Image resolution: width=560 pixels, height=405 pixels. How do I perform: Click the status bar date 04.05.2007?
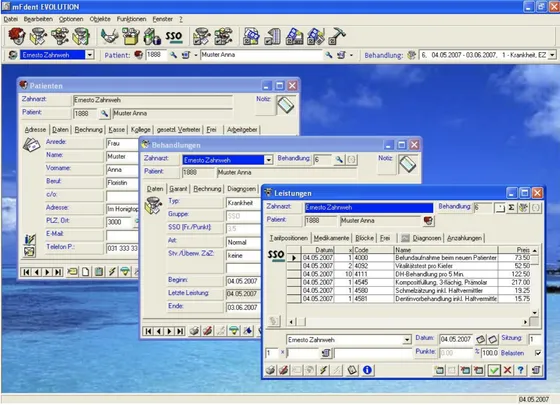(x=534, y=399)
